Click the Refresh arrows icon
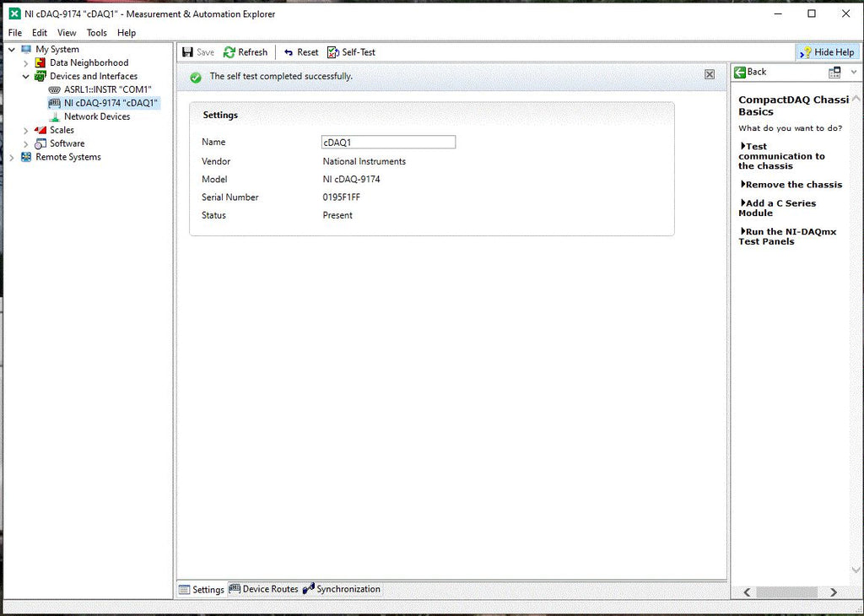The width and height of the screenshot is (864, 616). click(x=229, y=52)
